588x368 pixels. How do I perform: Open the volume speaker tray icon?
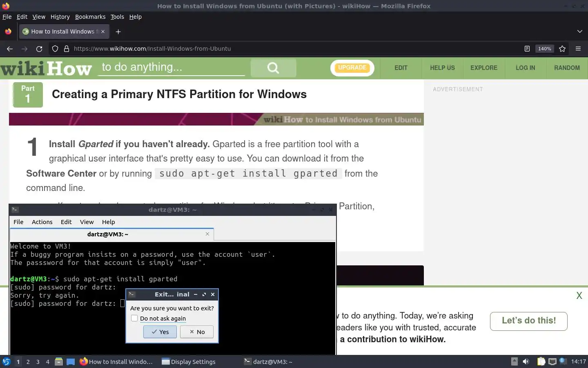pyautogui.click(x=526, y=361)
